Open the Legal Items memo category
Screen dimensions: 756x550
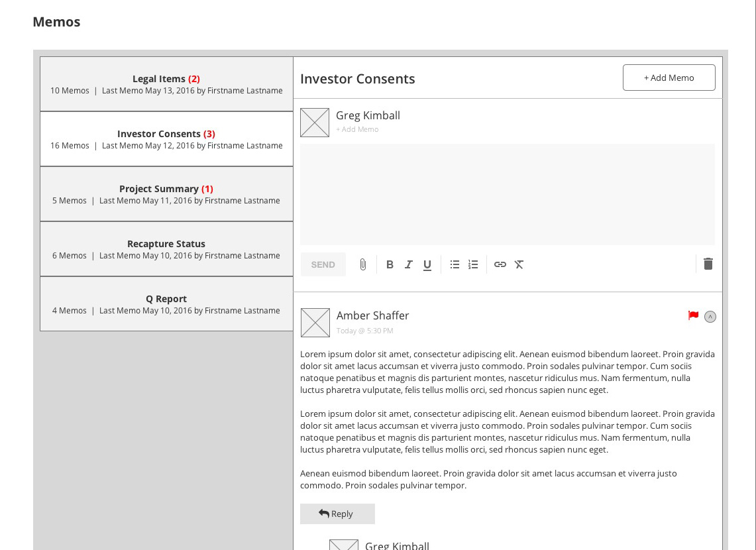click(166, 84)
